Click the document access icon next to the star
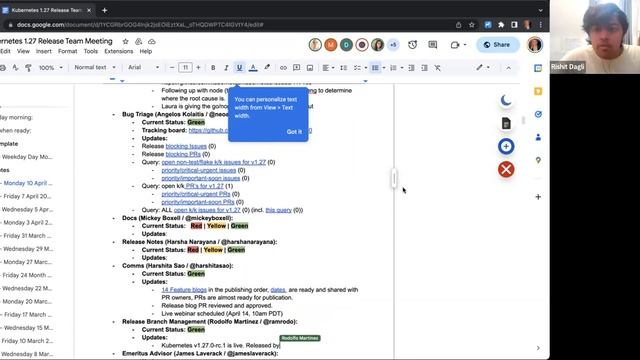The width and height of the screenshot is (640, 360). pyautogui.click(x=139, y=42)
